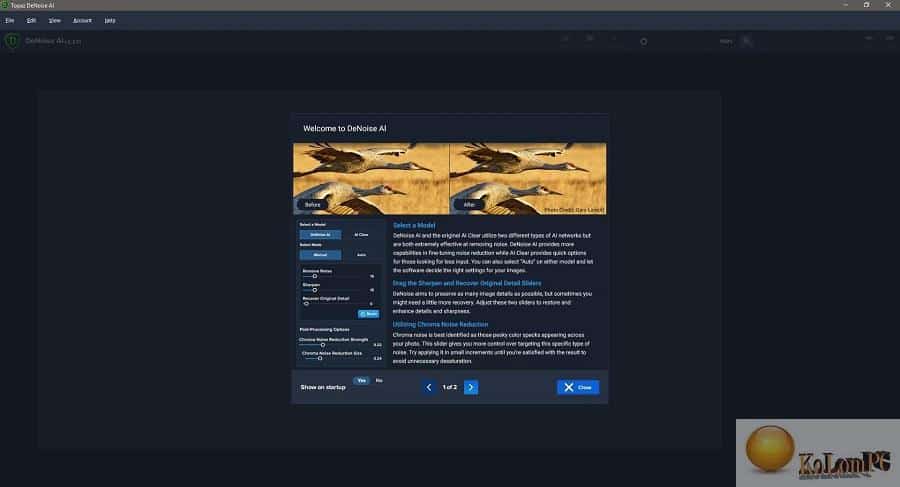
Task: Click the Select a Model heading
Action: [x=414, y=225]
